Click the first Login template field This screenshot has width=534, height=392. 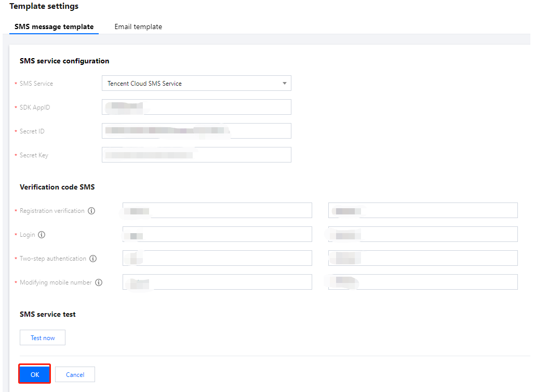tap(217, 234)
